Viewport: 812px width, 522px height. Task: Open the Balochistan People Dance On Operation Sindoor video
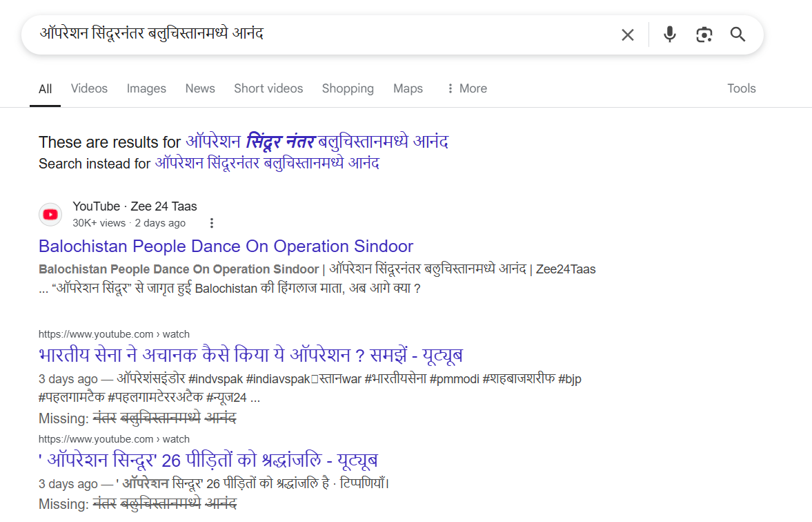[225, 246]
